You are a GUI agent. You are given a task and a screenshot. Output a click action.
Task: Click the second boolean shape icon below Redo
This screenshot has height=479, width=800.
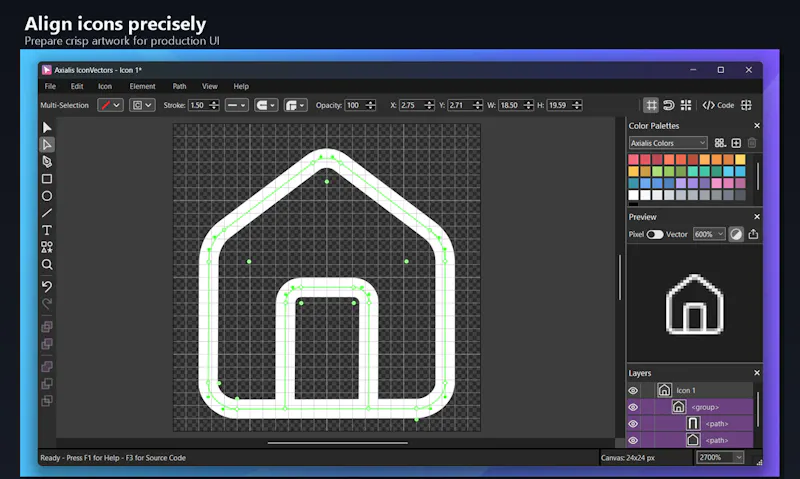pyautogui.click(x=47, y=344)
